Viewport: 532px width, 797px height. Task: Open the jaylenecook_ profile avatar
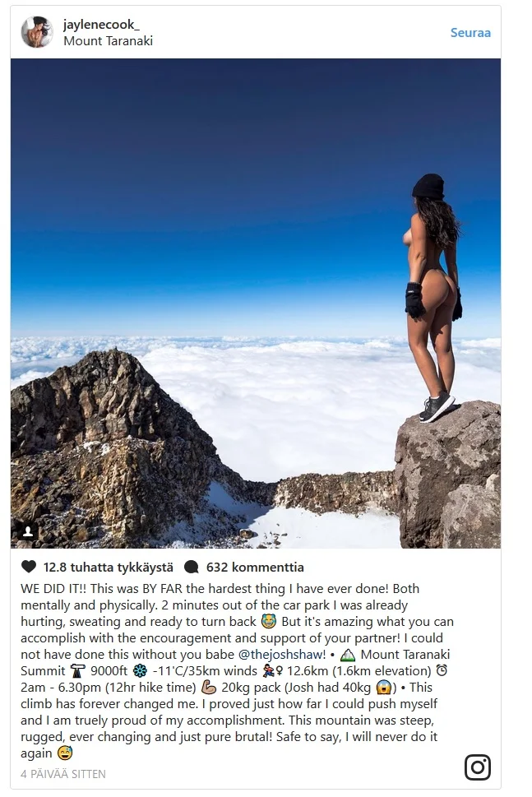(37, 32)
